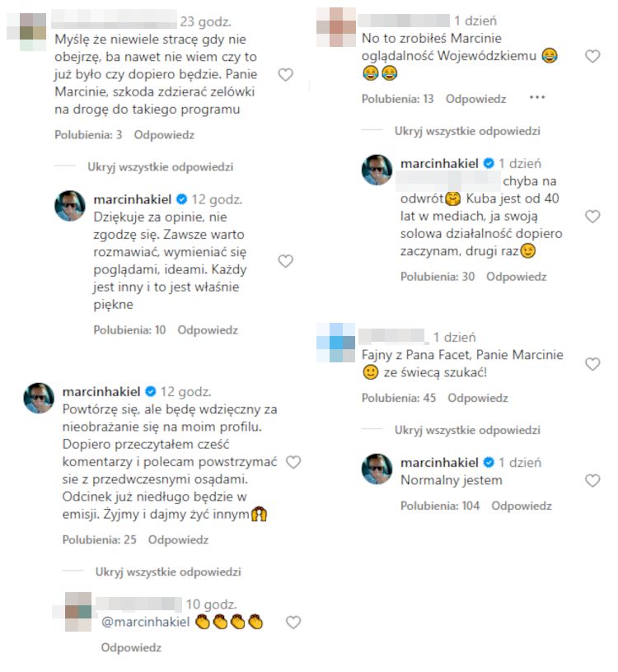The image size is (618, 672).
Task: Hide replies under 'No to zrobiłeś Marcinie' comment
Action: click(467, 131)
